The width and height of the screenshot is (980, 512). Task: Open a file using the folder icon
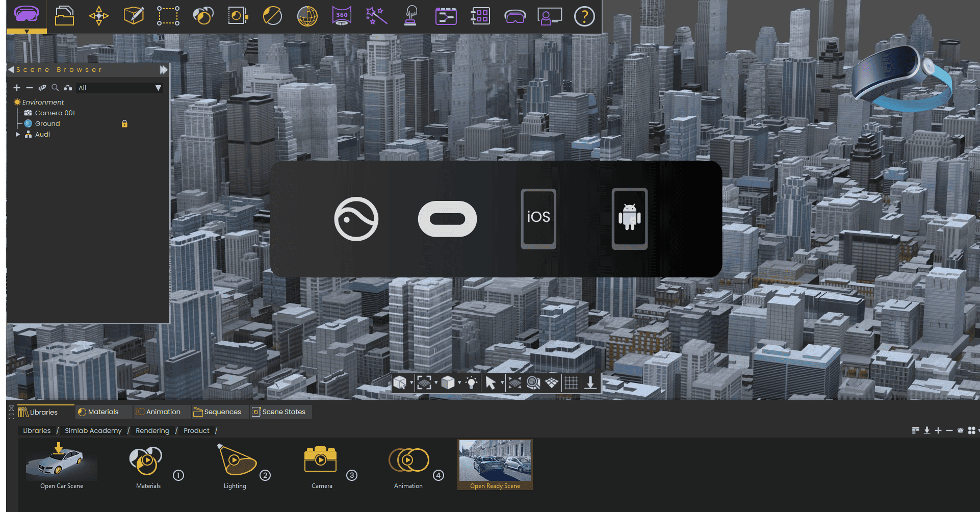[65, 16]
